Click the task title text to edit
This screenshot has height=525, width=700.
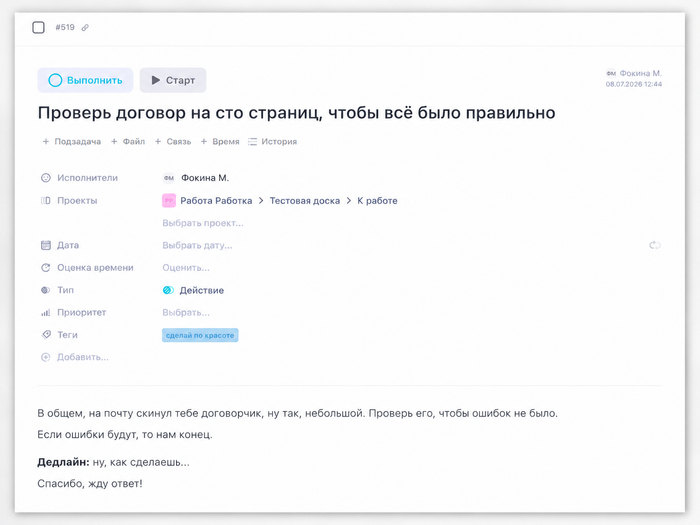tap(296, 112)
